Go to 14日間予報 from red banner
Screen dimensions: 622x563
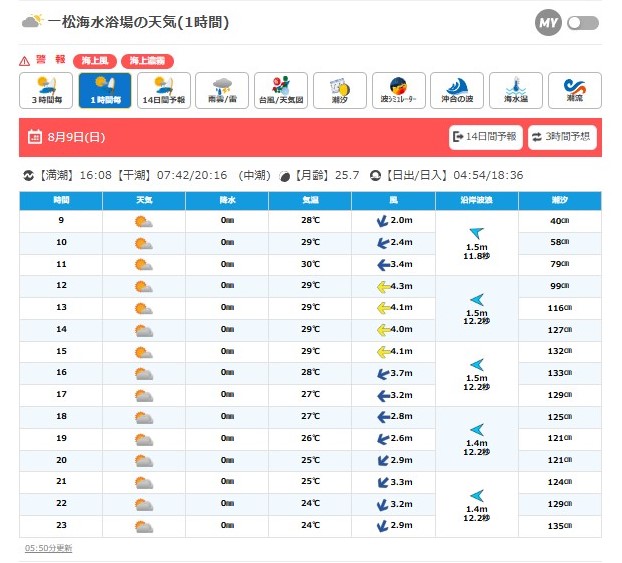tap(486, 137)
